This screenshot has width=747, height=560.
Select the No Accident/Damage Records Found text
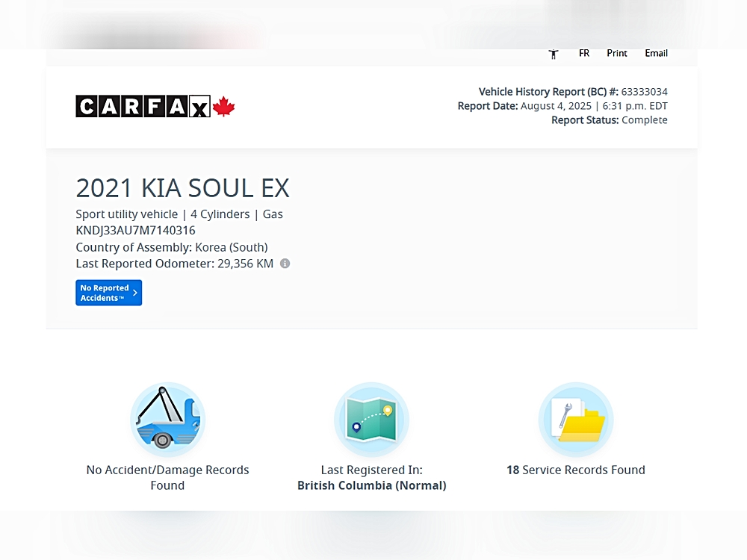pyautogui.click(x=167, y=478)
